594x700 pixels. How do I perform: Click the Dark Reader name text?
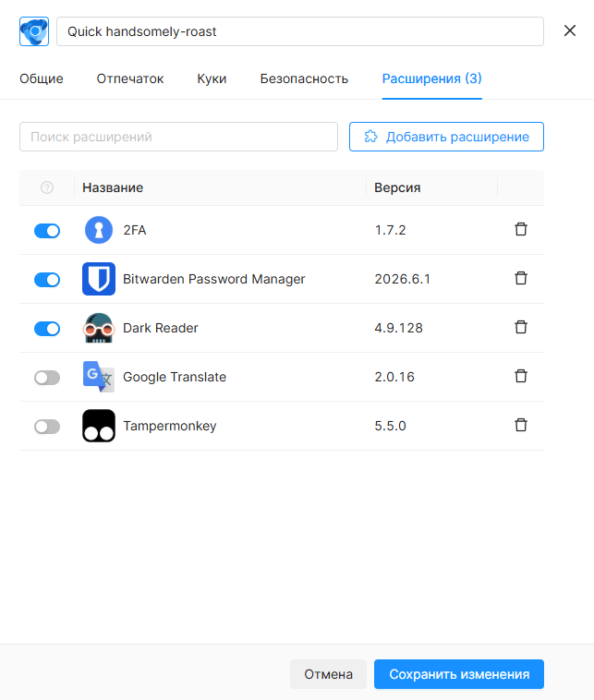click(x=161, y=328)
